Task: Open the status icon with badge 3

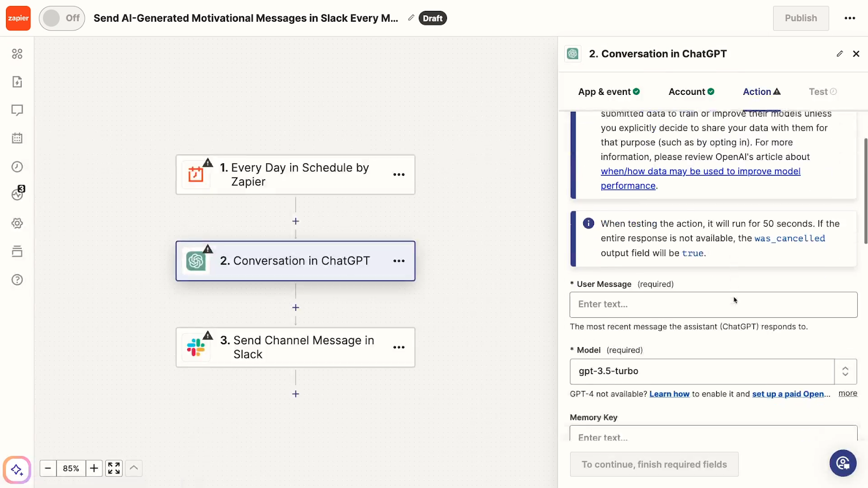Action: tap(18, 194)
